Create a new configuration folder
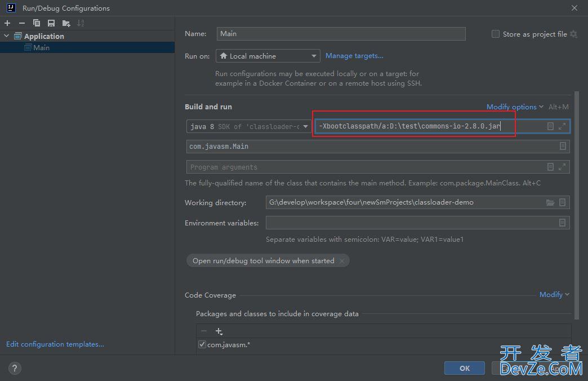The image size is (588, 381). (x=66, y=23)
